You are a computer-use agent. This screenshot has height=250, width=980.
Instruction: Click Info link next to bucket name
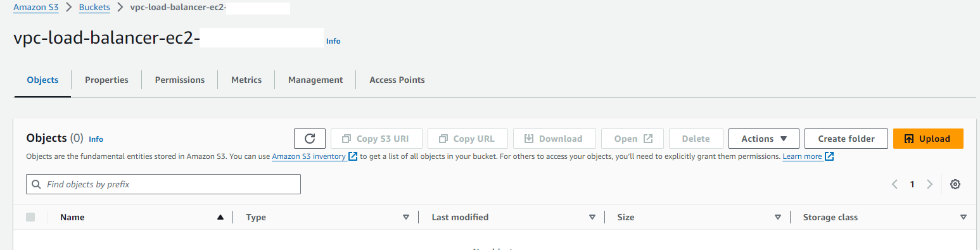pos(333,41)
